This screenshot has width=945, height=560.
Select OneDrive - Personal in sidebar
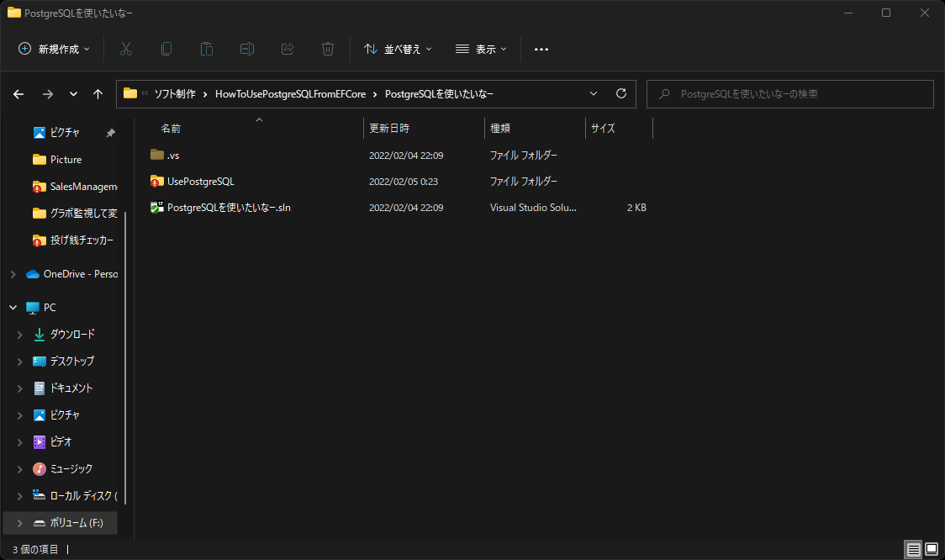point(72,274)
